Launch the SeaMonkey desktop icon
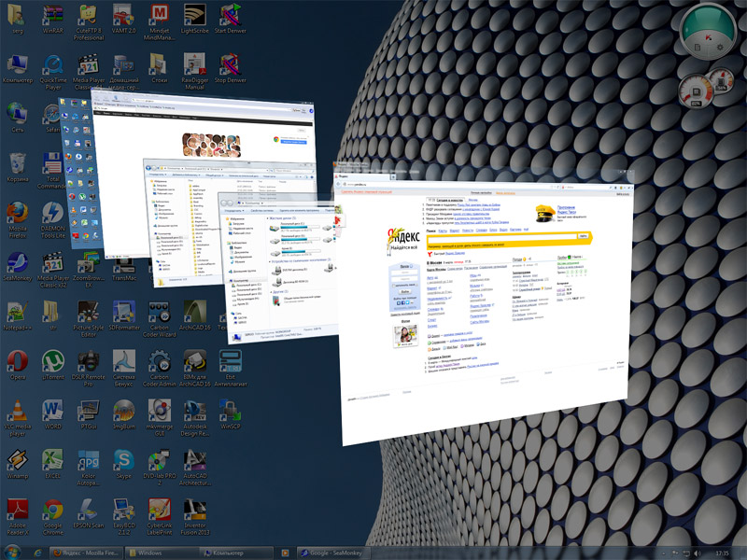 coord(18,266)
